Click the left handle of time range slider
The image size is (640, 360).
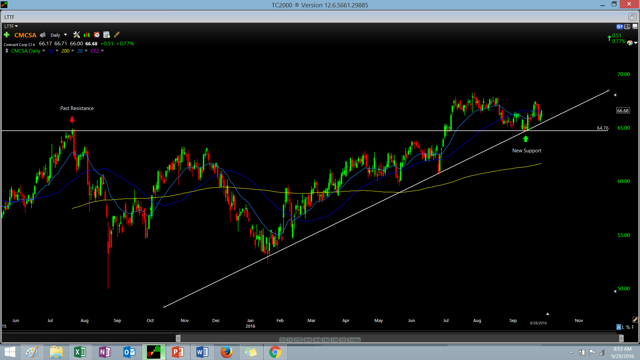point(178,338)
